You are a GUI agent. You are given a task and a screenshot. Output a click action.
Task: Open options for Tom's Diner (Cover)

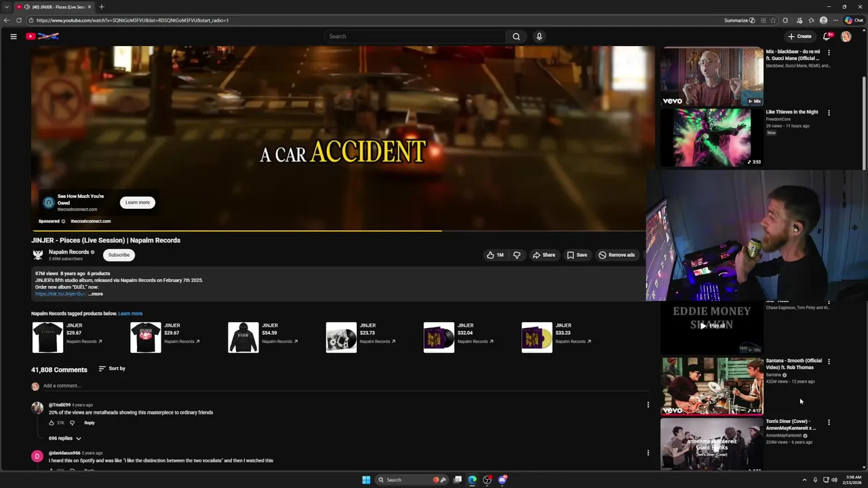829,423
